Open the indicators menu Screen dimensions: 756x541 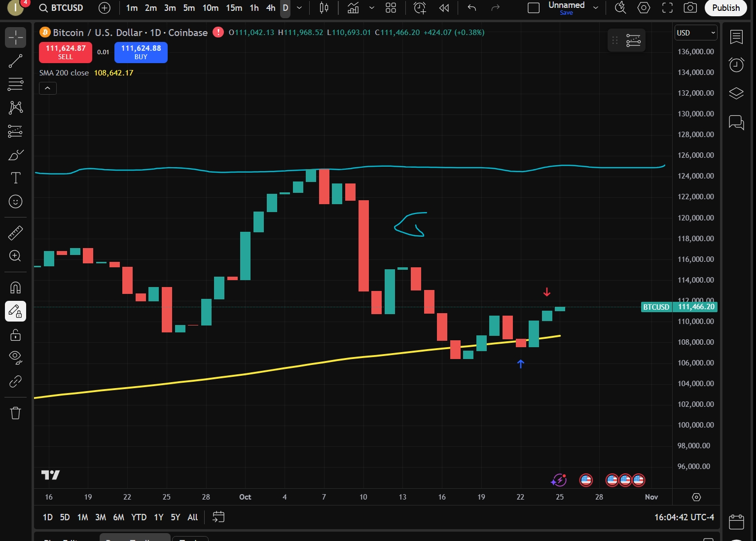tap(353, 8)
